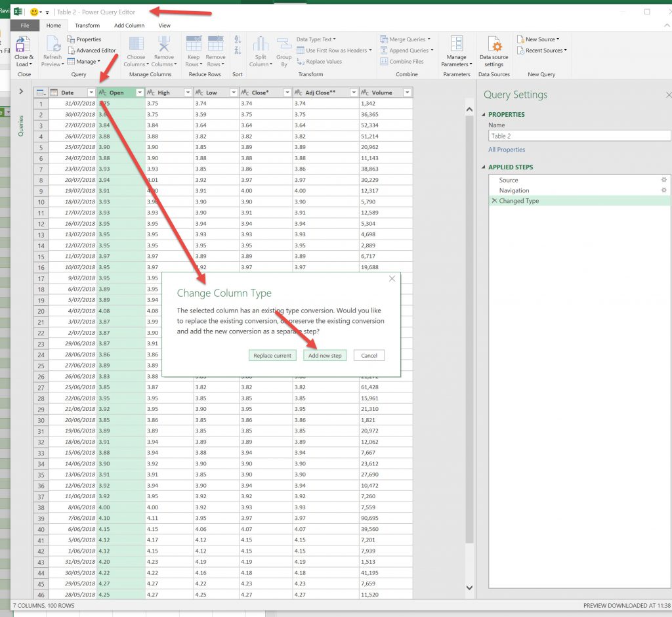
Task: Click Replace current in the dialog
Action: pyautogui.click(x=272, y=356)
